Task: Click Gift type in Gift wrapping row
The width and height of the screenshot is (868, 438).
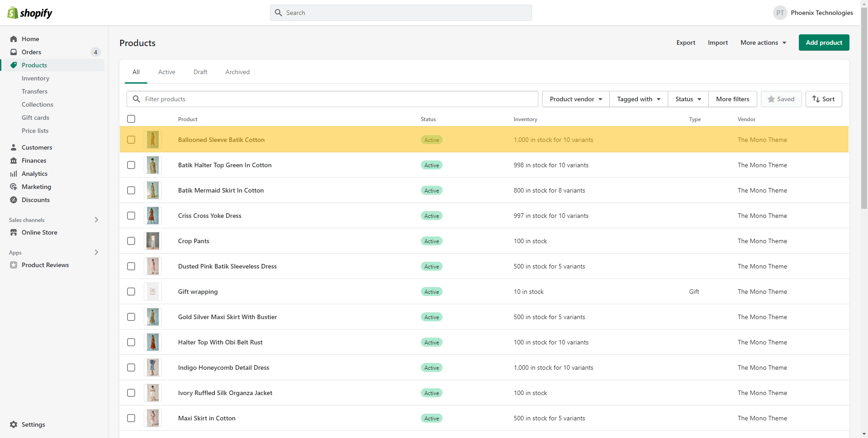Action: [694, 292]
